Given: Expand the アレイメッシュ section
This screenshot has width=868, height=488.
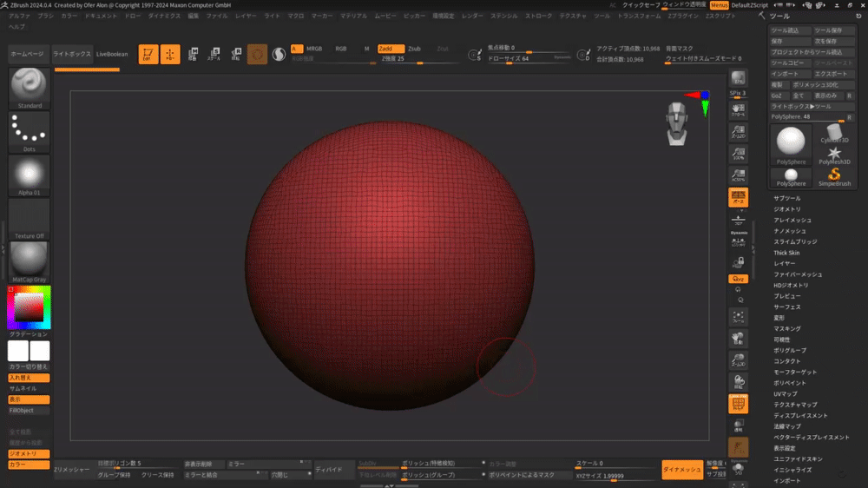Looking at the screenshot, I should point(792,220).
